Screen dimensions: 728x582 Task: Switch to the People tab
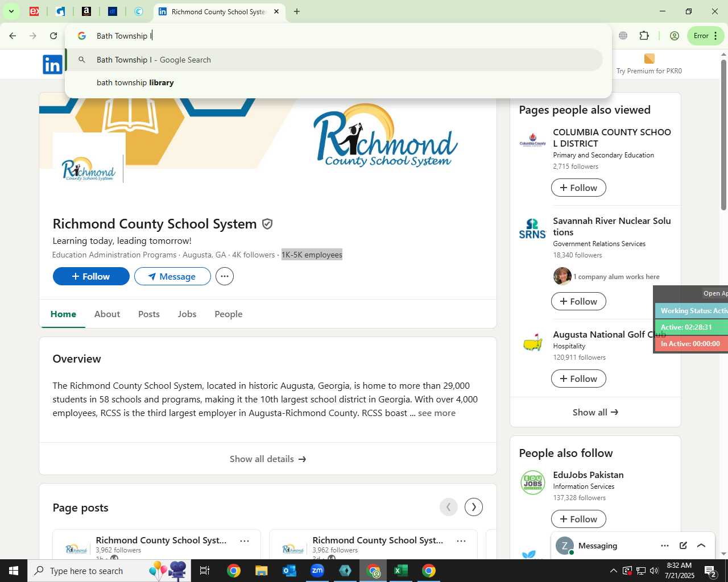(x=229, y=314)
